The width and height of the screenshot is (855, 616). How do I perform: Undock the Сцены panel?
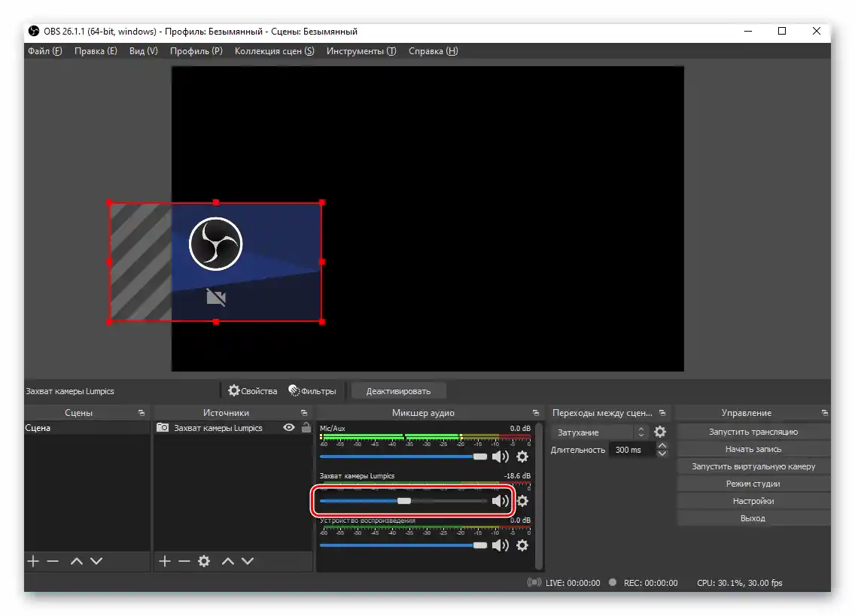[x=141, y=413]
